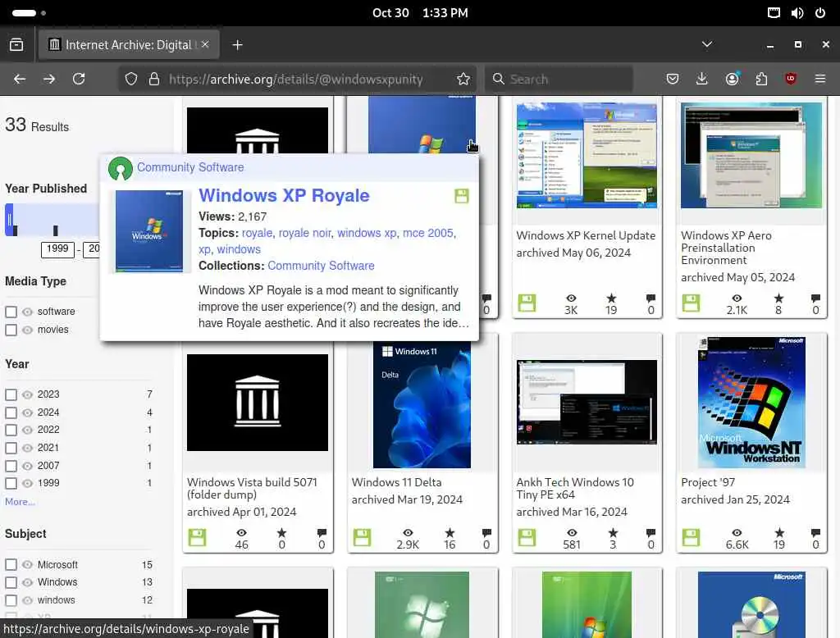Click floppy icon on Windows Vista build 5071 card
The image size is (840, 638).
(x=197, y=537)
